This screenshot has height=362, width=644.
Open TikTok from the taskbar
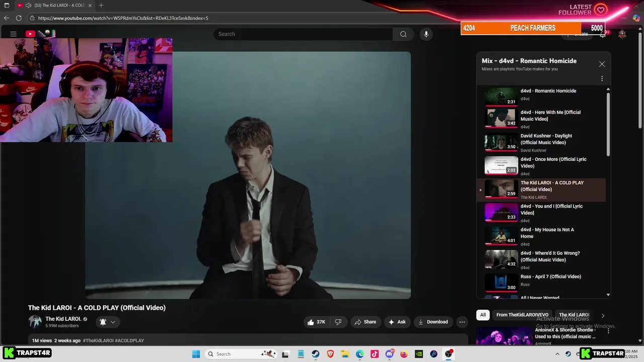[375, 354]
